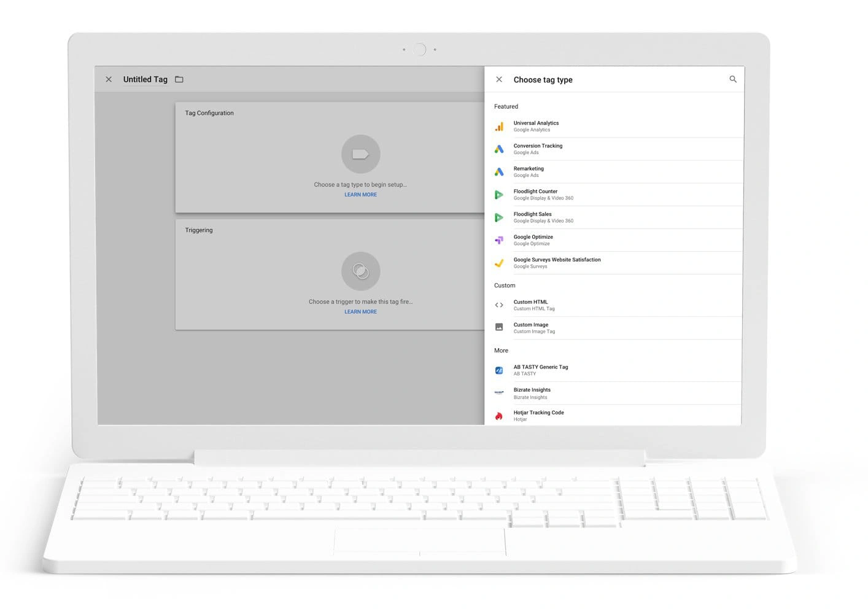Click the Custom Image picture icon

[x=499, y=327]
